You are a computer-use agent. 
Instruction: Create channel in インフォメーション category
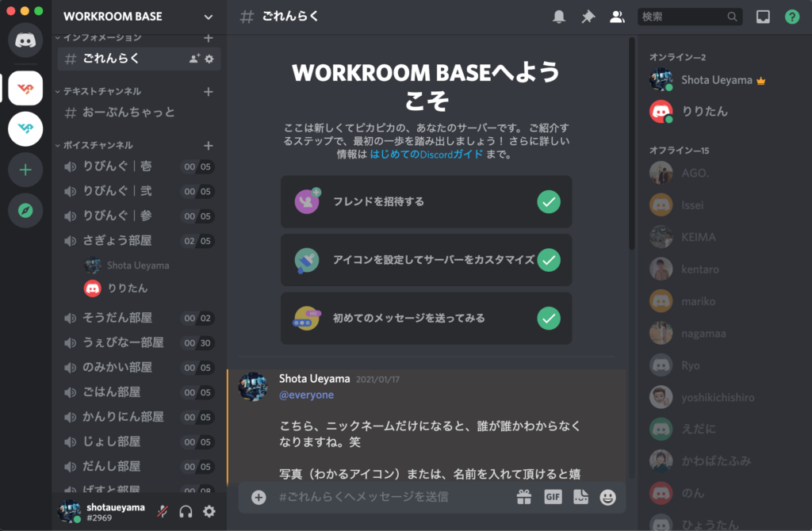(209, 38)
